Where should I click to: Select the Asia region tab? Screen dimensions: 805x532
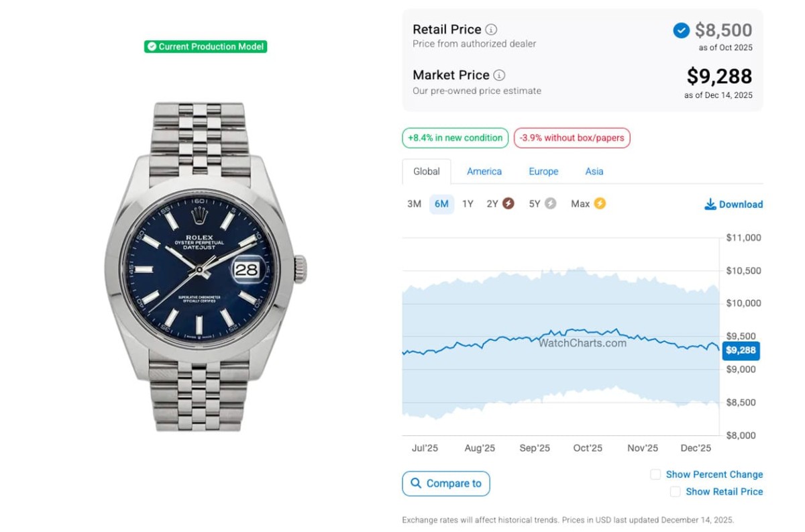[x=594, y=171]
